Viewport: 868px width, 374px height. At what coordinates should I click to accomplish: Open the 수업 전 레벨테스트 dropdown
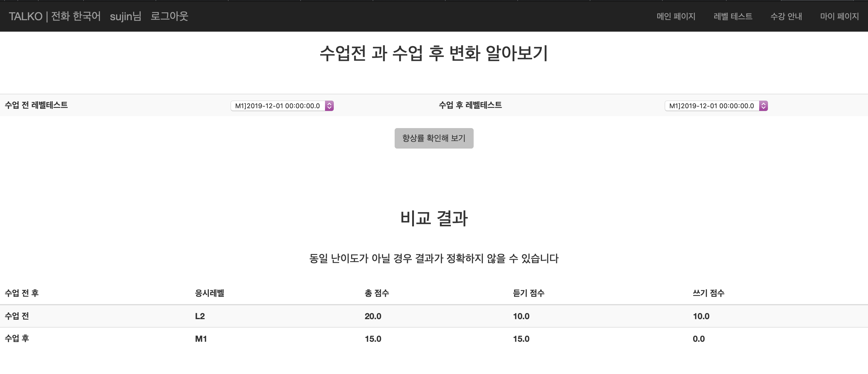tap(282, 105)
